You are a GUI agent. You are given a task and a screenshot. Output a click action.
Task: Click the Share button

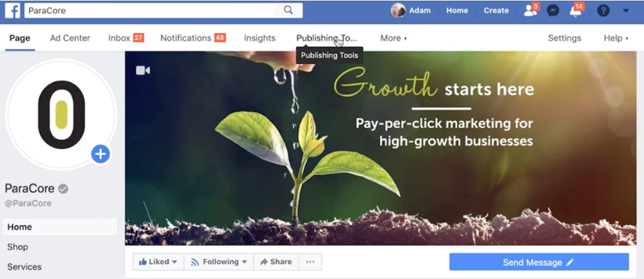(x=276, y=262)
